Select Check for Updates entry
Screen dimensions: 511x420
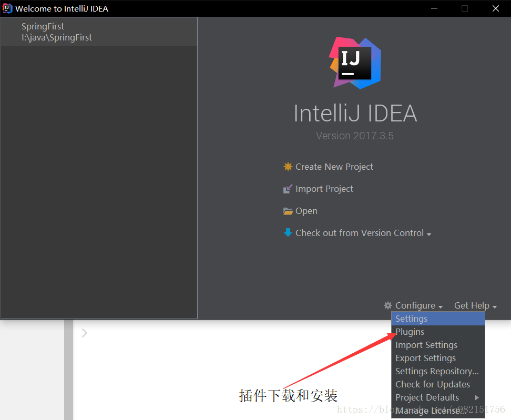pyautogui.click(x=438, y=384)
